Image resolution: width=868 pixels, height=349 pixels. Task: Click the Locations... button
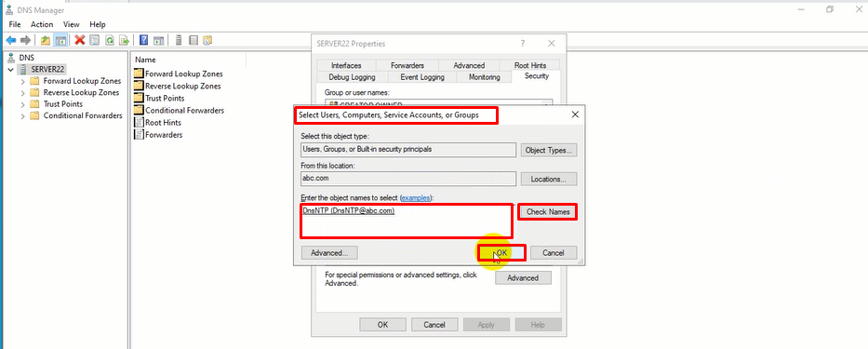[549, 179]
